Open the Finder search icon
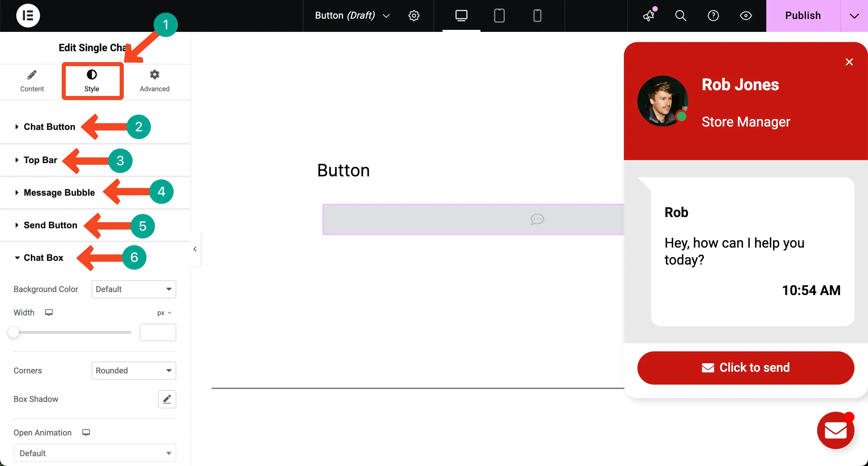This screenshot has height=466, width=868. [680, 16]
